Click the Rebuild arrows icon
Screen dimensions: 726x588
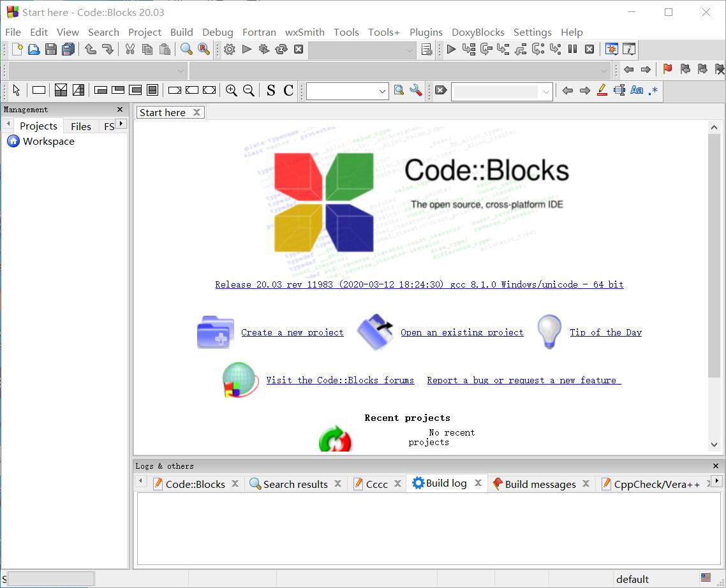pyautogui.click(x=281, y=49)
